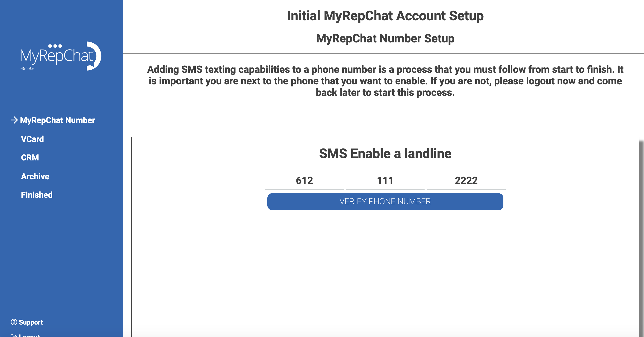Select the MyRepChat Number step

click(x=57, y=120)
